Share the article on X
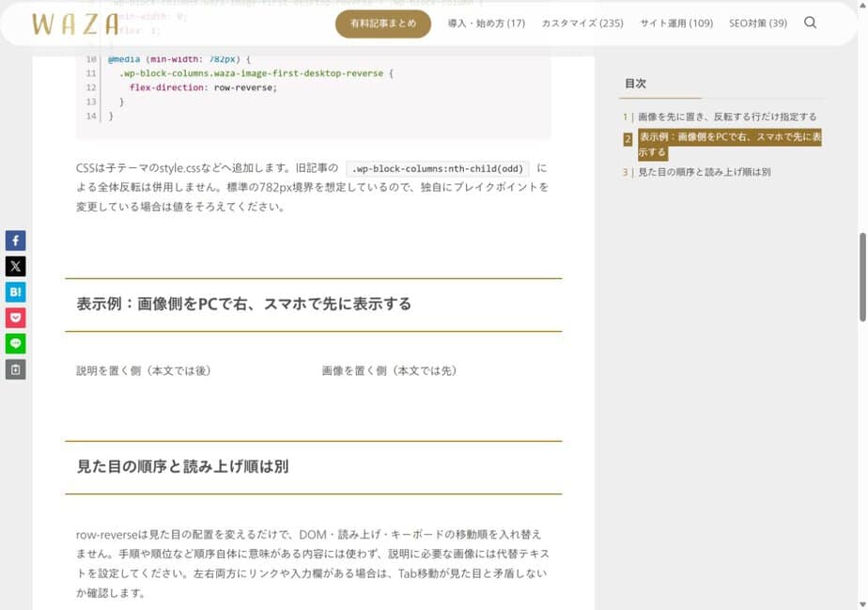 pyautogui.click(x=15, y=267)
